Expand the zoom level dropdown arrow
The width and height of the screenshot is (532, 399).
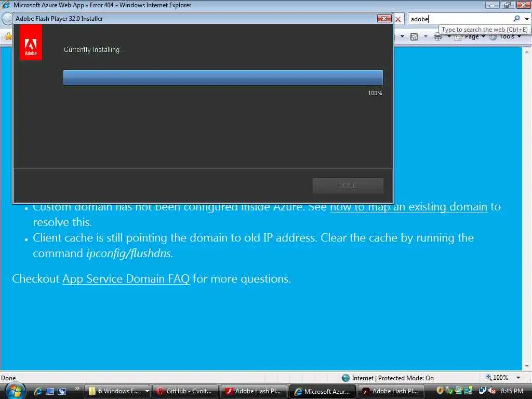click(x=518, y=378)
